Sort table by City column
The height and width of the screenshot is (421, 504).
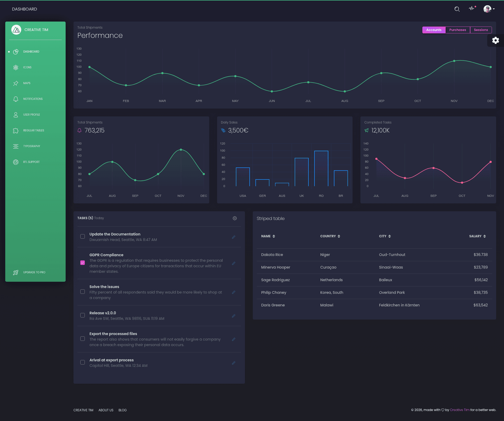[385, 236]
